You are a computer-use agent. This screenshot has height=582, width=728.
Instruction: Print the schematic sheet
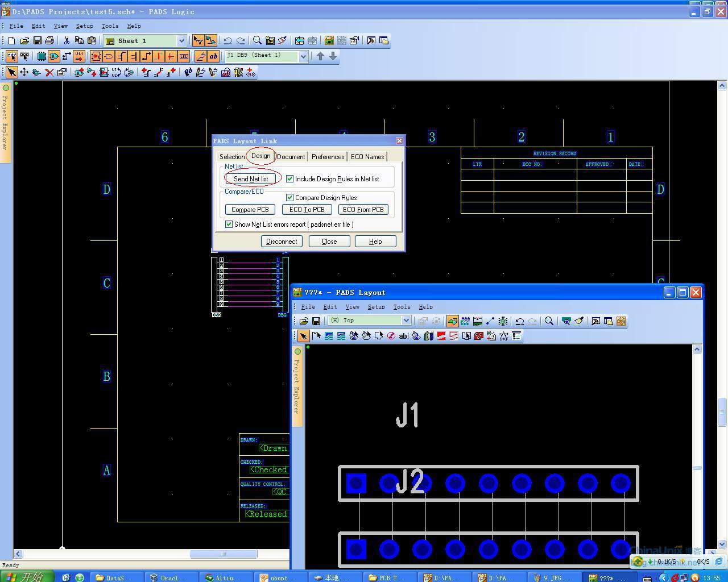coord(49,40)
